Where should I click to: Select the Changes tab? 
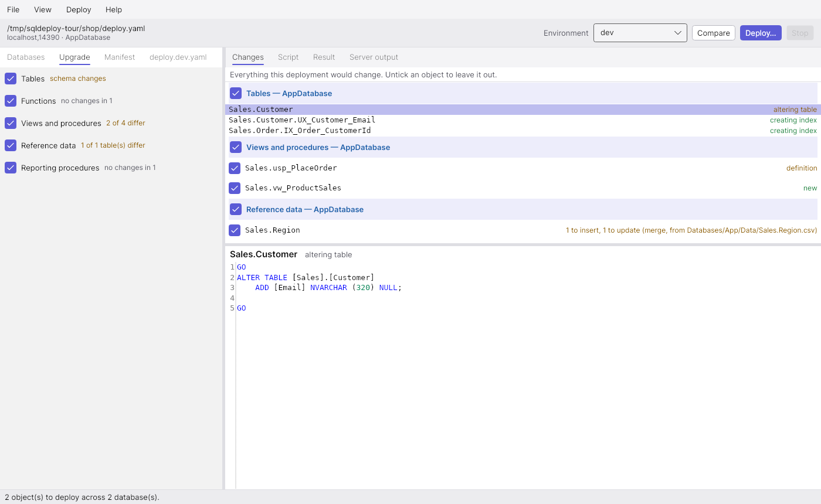[x=248, y=57]
